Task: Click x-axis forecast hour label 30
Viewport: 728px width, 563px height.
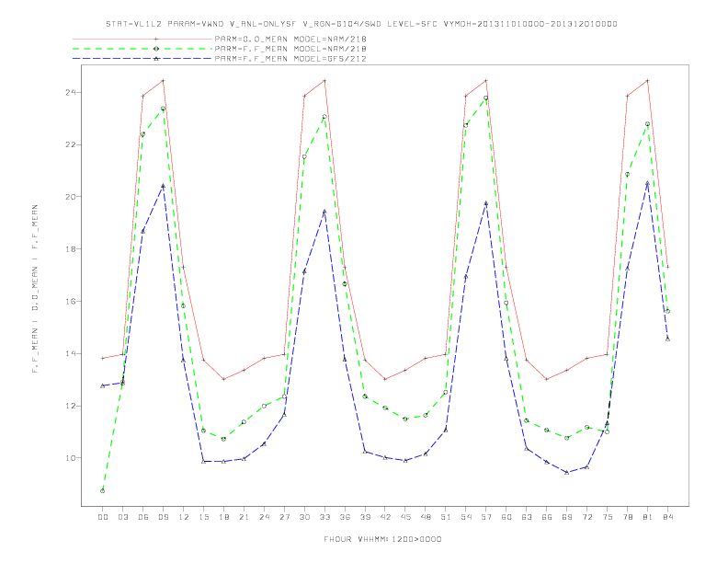Action: (304, 517)
